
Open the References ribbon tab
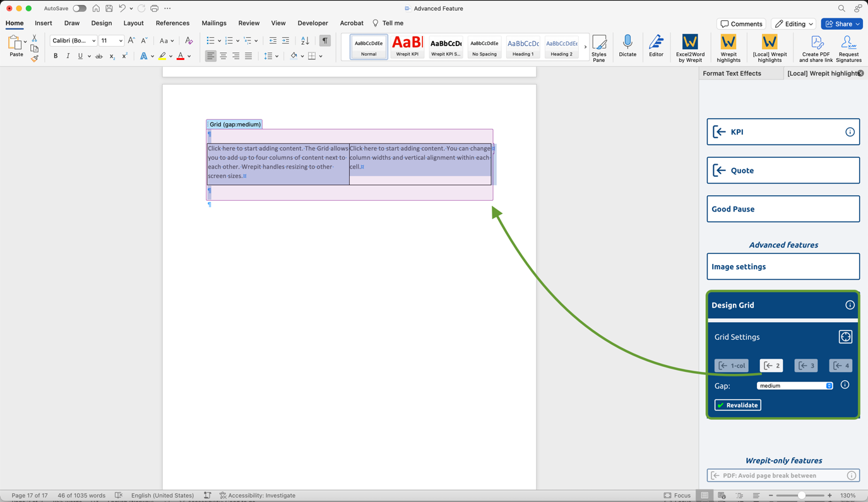pos(172,23)
